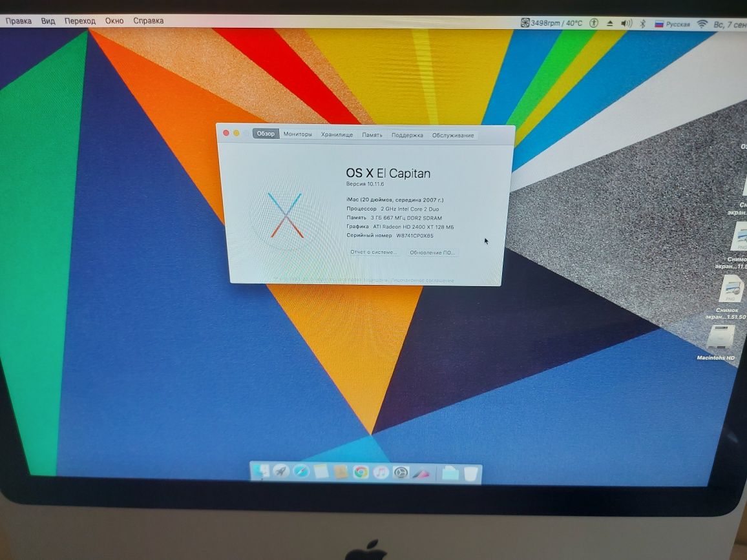Click the fan speed 3498rpm menu bar item
This screenshot has width=747, height=560.
coord(551,23)
